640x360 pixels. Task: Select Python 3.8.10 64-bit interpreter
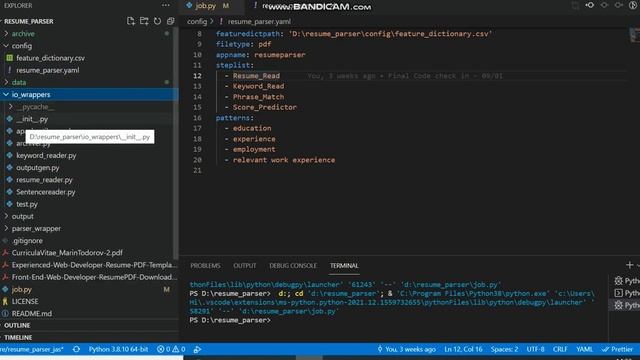[118, 349]
